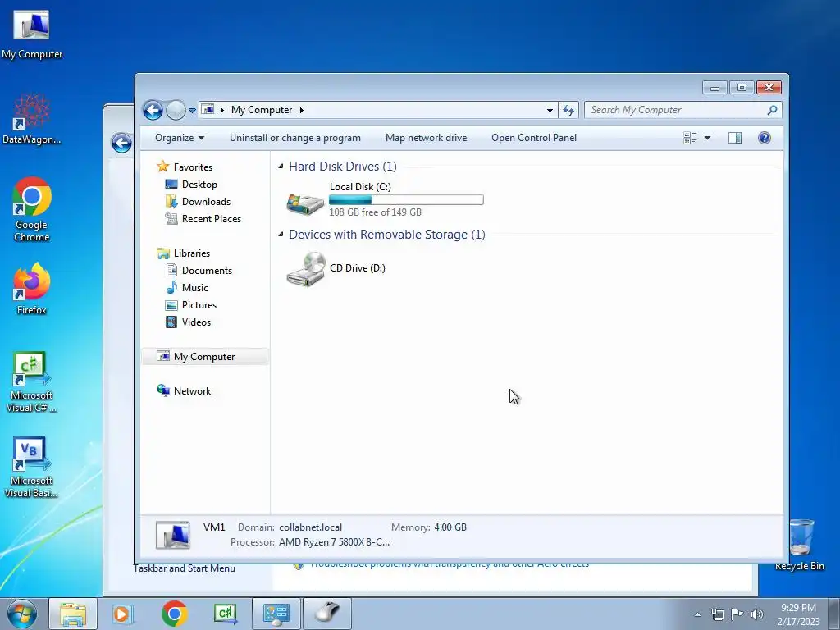Expand the arrow before My Computer breadcrumb
The height and width of the screenshot is (630, 840).
[x=221, y=111]
